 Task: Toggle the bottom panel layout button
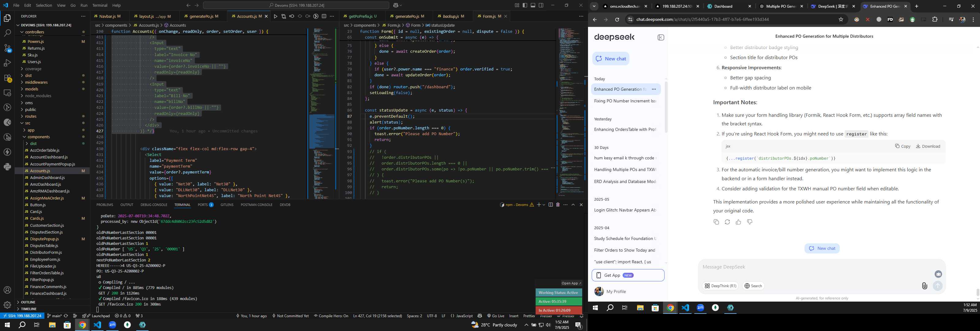click(x=533, y=5)
